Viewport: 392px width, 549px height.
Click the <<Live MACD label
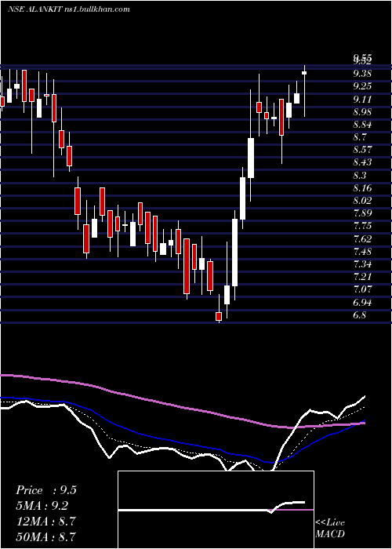[330, 529]
